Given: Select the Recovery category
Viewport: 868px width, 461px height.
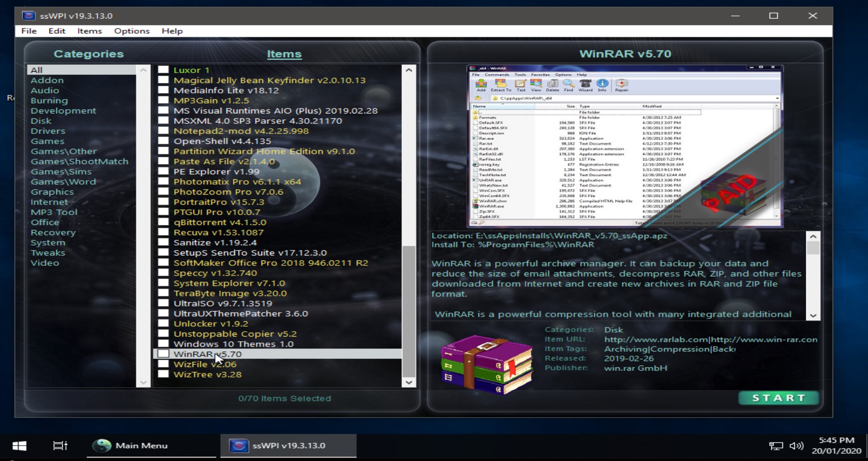Looking at the screenshot, I should pos(53,232).
